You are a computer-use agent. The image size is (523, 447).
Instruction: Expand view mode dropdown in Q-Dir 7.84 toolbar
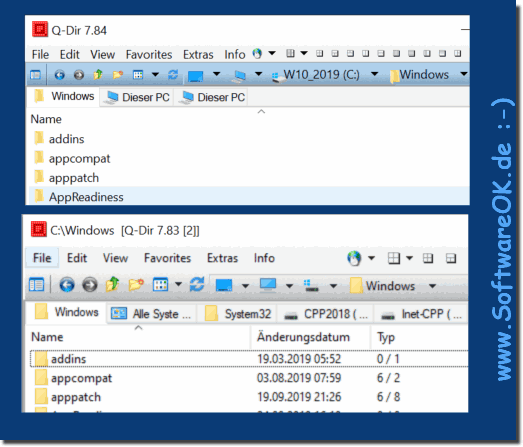pyautogui.click(x=155, y=74)
